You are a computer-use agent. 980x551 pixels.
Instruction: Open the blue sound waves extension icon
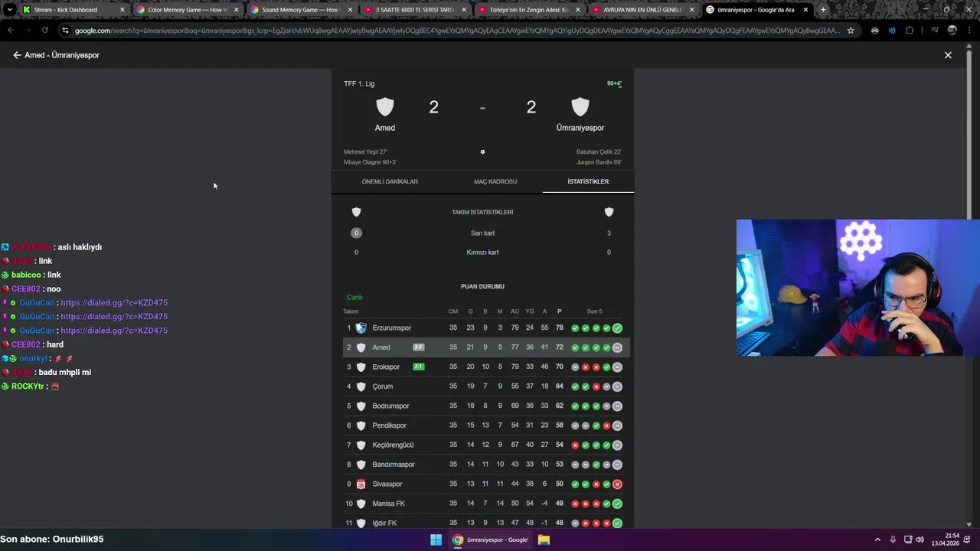click(x=892, y=31)
